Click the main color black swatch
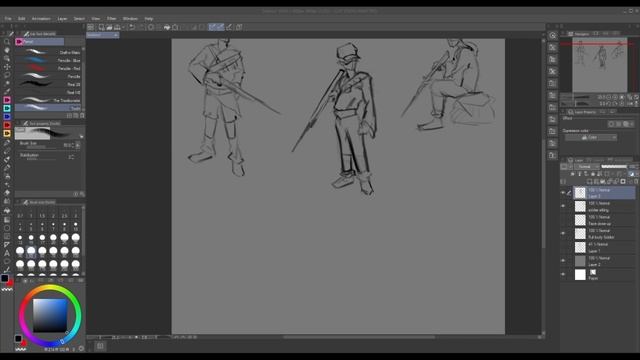Image resolution: width=640 pixels, height=360 pixels. pos(4,278)
